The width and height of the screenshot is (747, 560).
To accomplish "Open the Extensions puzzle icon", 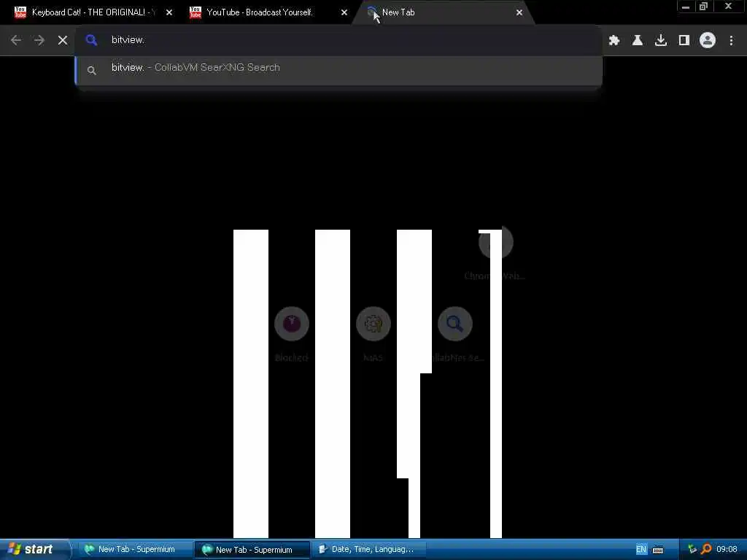I will coord(614,41).
